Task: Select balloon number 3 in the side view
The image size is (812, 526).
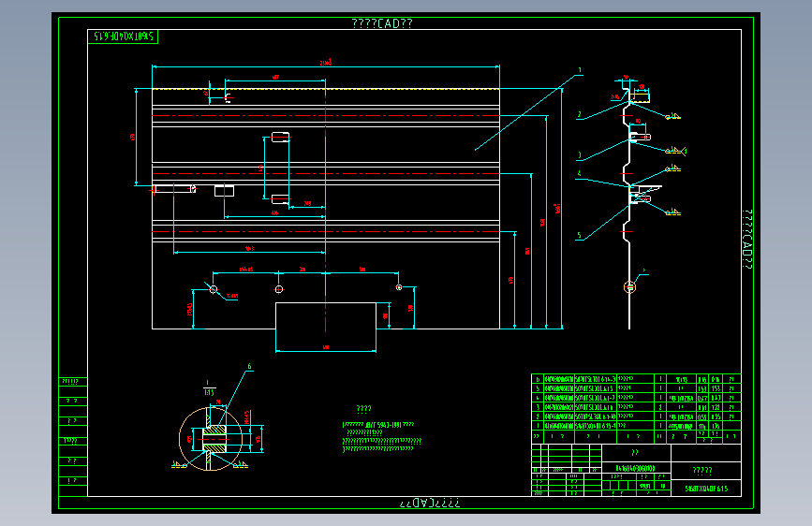Action: point(579,154)
